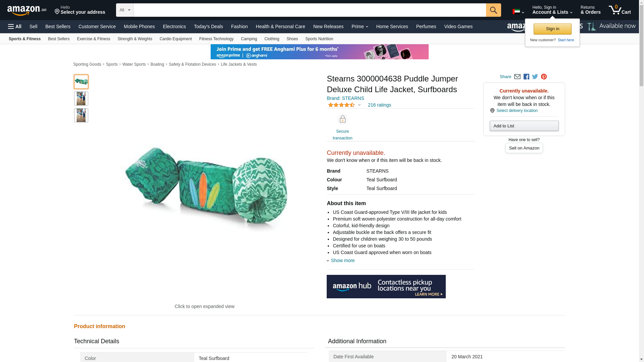The image size is (644, 362).
Task: Click the Amazon.ae logo
Action: (x=27, y=10)
